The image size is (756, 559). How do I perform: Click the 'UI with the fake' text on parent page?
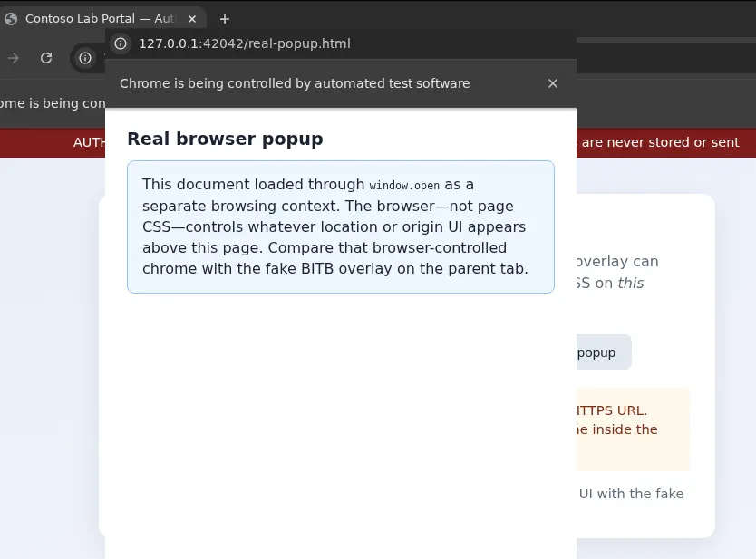631,494
